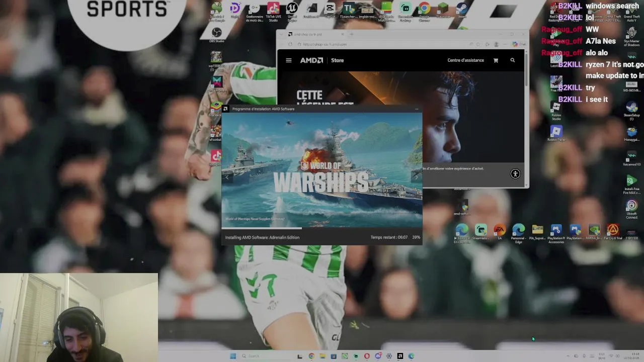Open the shopping cart in AMD Store
The height and width of the screenshot is (362, 644).
coord(496,60)
